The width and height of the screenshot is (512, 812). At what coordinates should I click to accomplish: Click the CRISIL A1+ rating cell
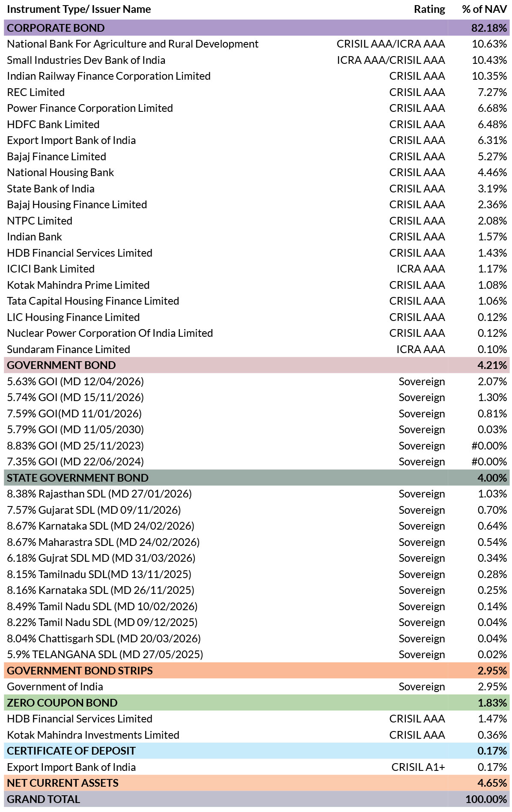[x=418, y=767]
